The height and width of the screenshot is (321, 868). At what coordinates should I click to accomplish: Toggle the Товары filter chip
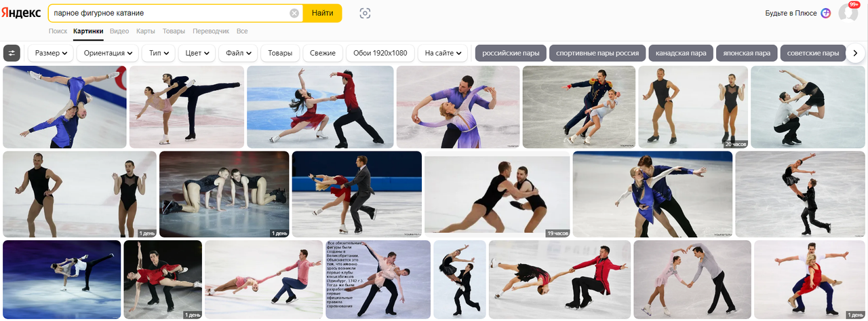point(280,53)
